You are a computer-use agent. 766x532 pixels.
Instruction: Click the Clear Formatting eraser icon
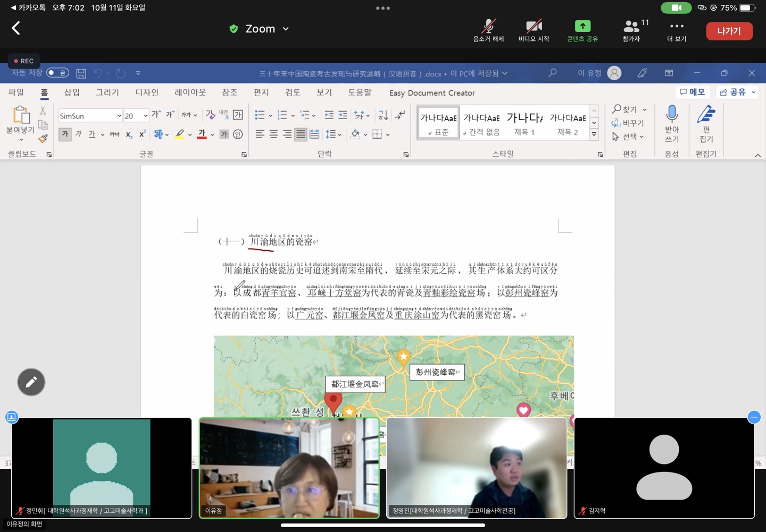[210, 115]
